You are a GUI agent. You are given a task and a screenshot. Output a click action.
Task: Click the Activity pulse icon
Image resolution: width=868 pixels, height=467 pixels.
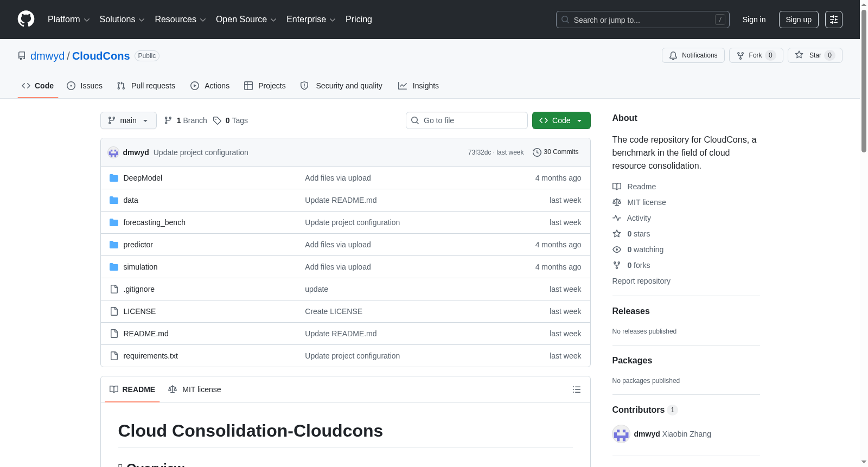(x=617, y=218)
